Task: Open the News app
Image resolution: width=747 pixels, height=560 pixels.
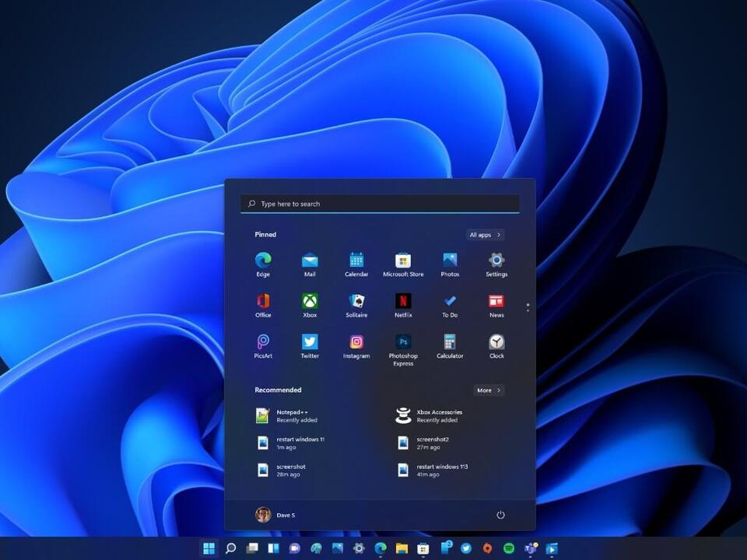Action: pos(496,306)
